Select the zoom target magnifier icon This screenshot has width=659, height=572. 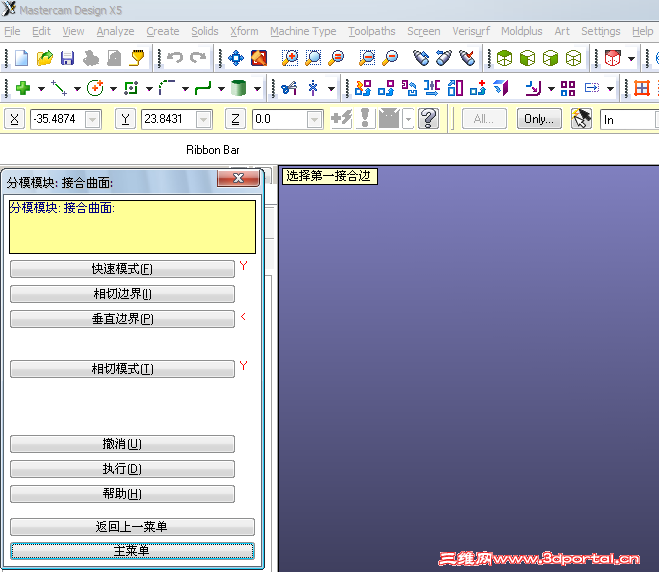[x=313, y=58]
